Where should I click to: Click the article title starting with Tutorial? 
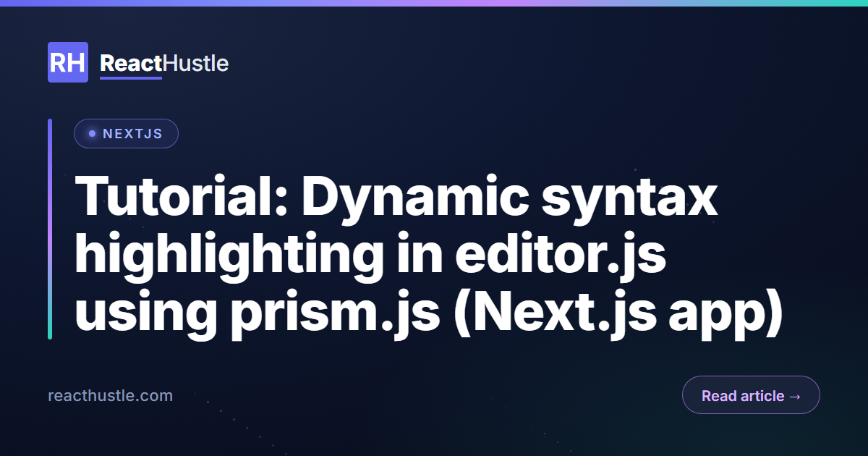coord(428,256)
